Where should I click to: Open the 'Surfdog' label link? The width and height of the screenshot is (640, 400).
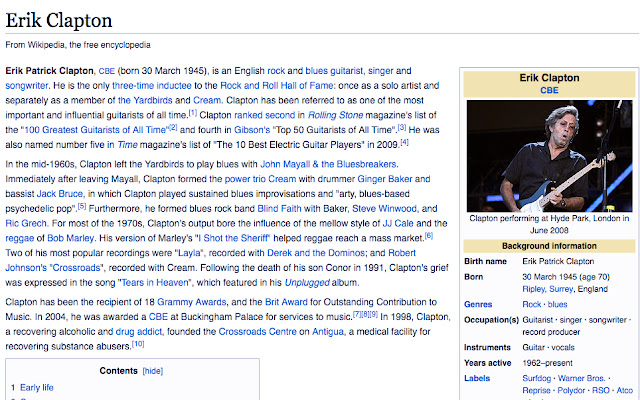pyautogui.click(x=536, y=378)
